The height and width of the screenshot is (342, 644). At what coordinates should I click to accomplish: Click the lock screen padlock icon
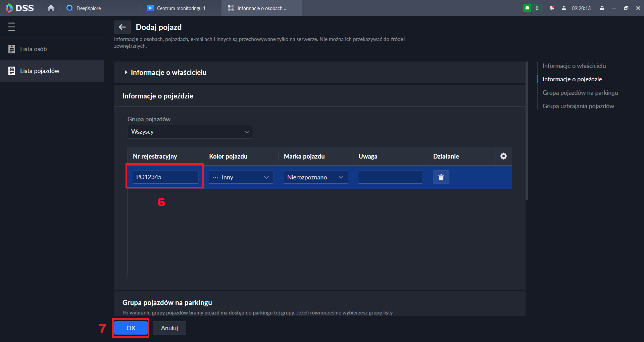pos(602,8)
